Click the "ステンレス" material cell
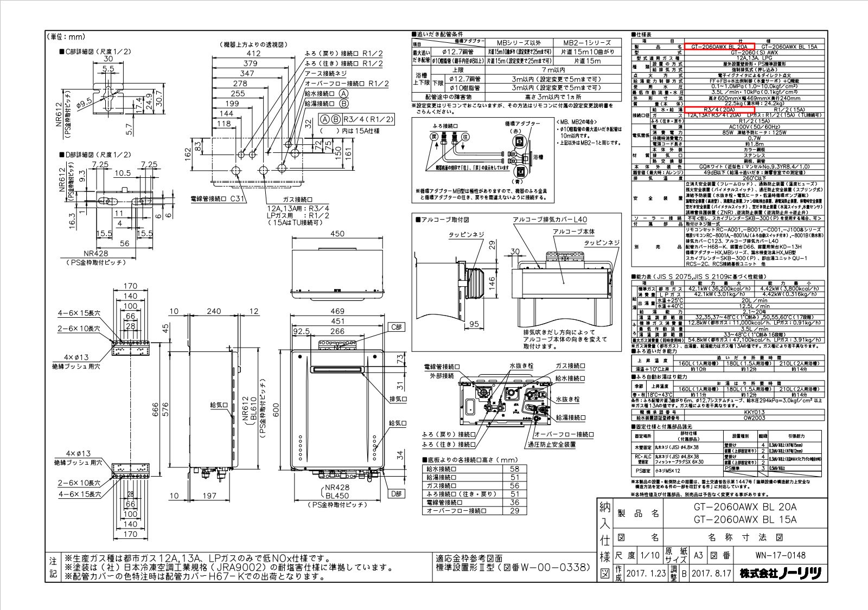868x610 pixels. (755, 155)
